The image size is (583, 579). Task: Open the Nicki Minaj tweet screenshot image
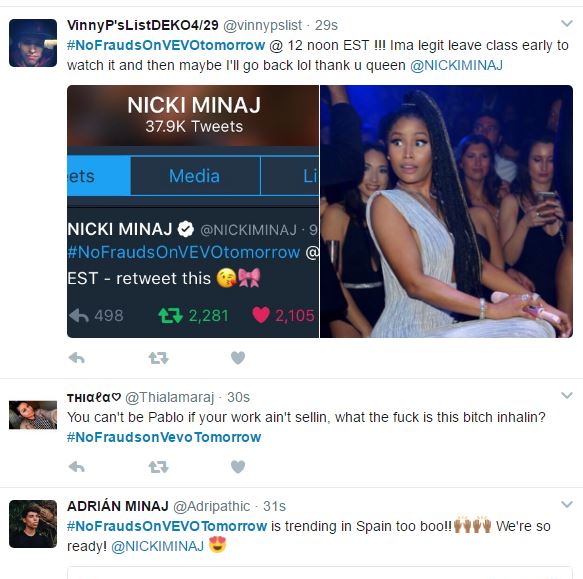click(x=193, y=211)
